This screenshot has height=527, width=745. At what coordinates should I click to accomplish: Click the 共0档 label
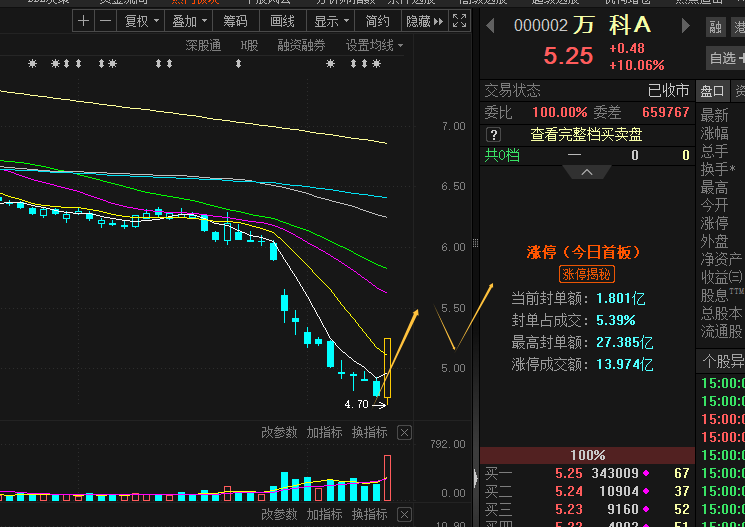[502, 155]
